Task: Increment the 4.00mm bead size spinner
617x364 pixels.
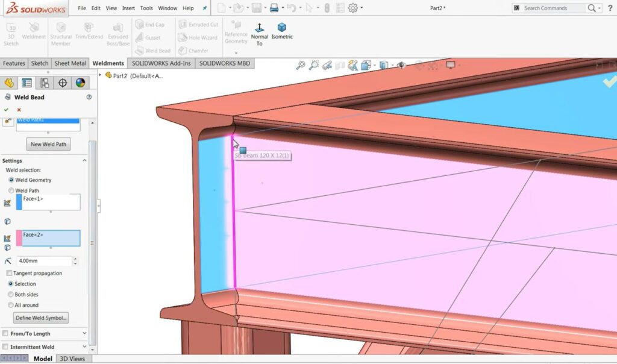Action: 75,258
